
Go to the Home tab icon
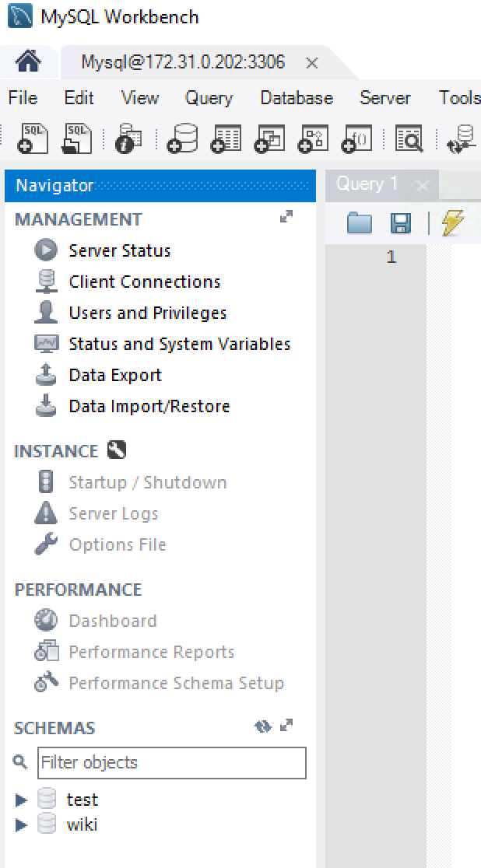click(x=28, y=61)
